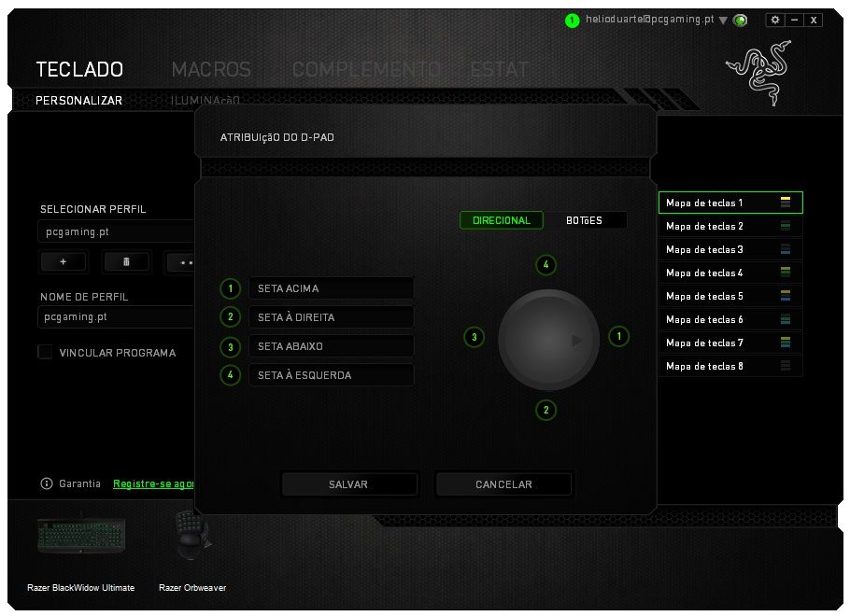Enable the Vincular Programa checkbox

[x=45, y=352]
